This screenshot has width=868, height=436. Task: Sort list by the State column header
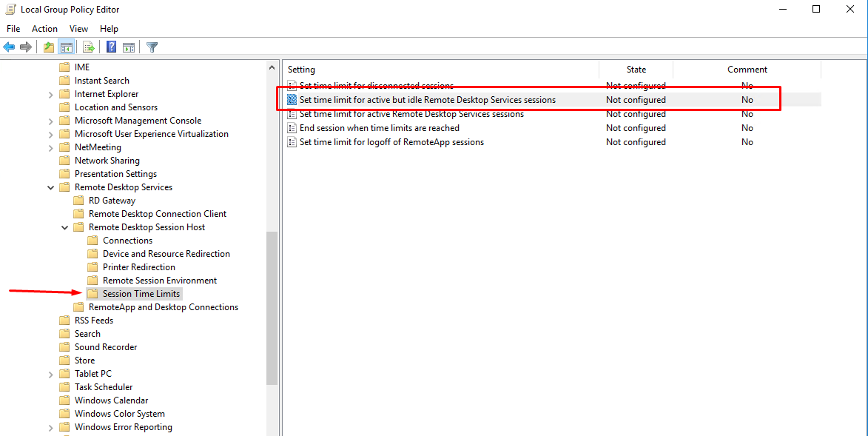click(636, 70)
